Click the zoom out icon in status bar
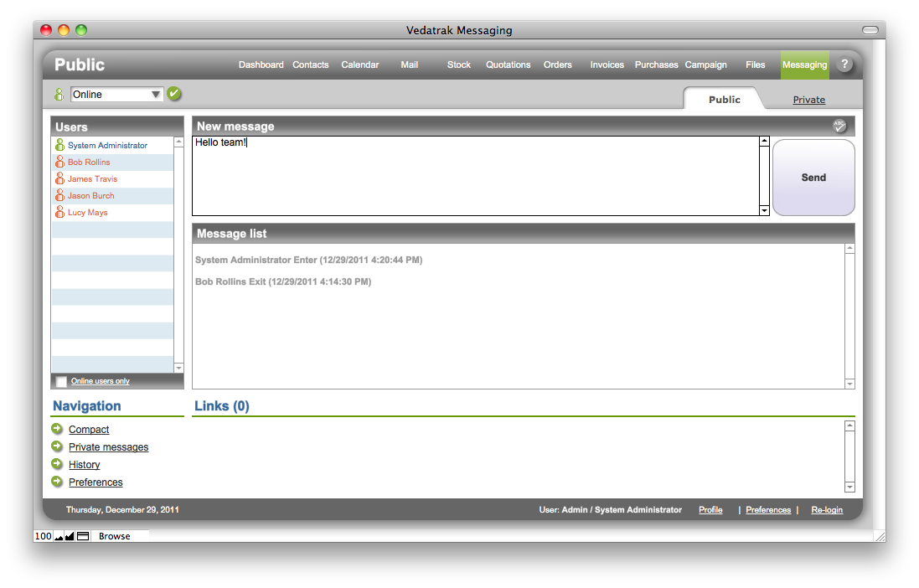919x588 pixels. [59, 536]
